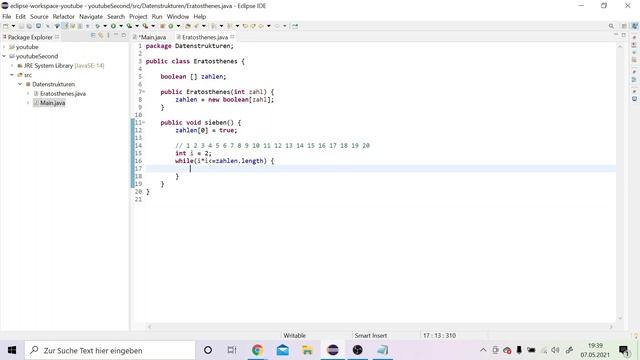Open the Window menu
Screen dimensions: 640x360
(178, 16)
